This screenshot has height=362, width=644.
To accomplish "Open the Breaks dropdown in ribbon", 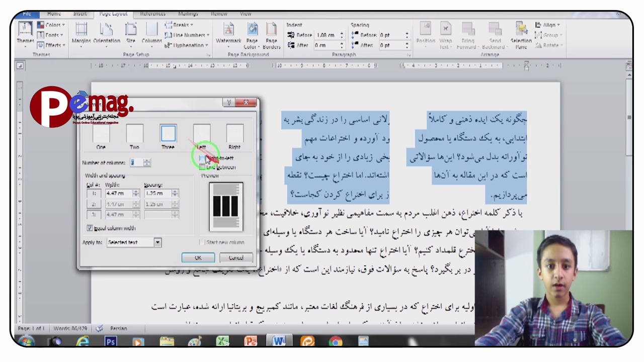I will [x=180, y=25].
